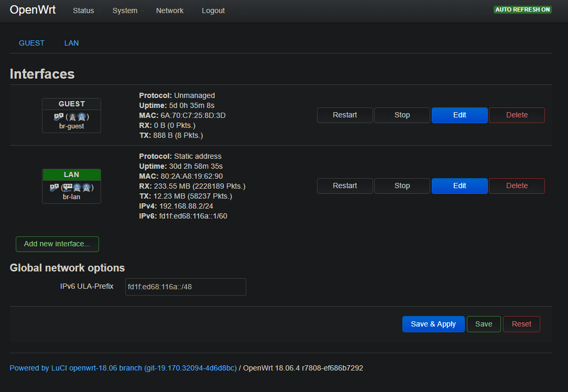Click the ethernet bridge icon under LAN
Image resolution: width=568 pixels, height=392 pixels.
point(53,188)
